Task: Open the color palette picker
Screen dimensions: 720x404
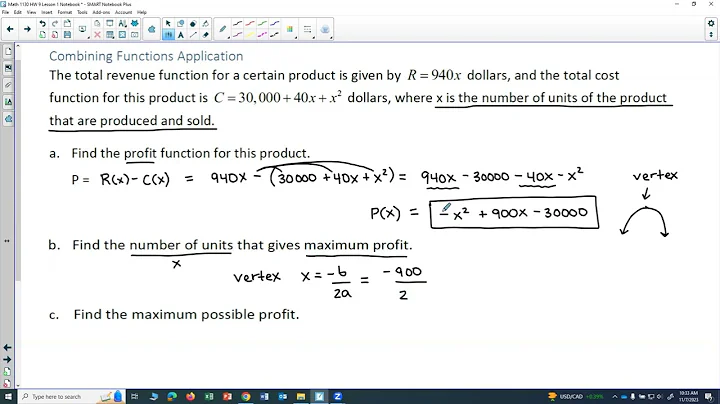Action: (x=290, y=29)
